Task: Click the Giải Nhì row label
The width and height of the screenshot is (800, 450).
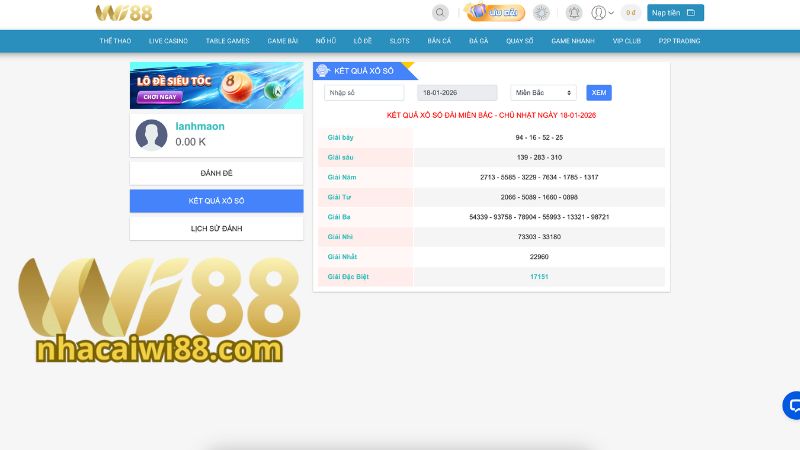Action: point(340,237)
